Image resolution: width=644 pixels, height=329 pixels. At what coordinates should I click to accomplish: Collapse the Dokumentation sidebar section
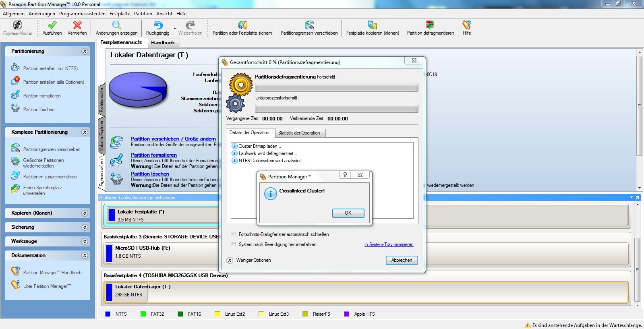point(85,255)
